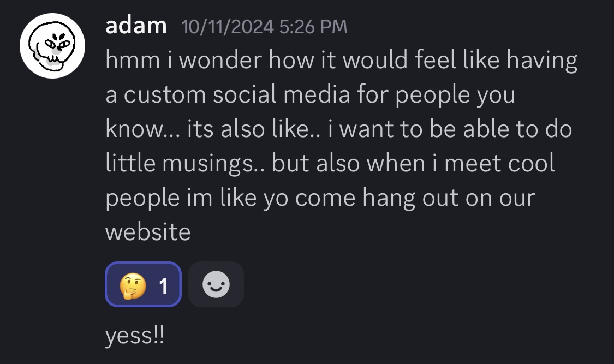This screenshot has width=614, height=364.
Task: Click the username adam
Action: click(x=136, y=26)
